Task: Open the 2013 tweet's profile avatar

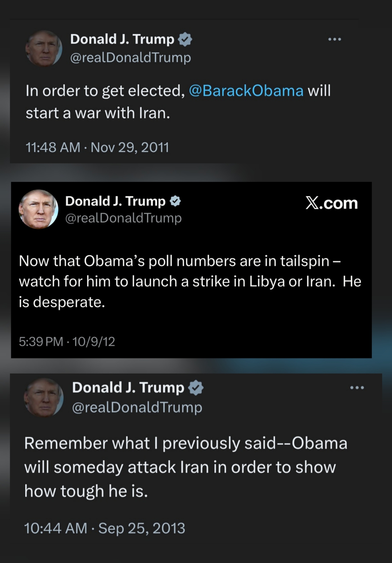Action: (x=44, y=397)
